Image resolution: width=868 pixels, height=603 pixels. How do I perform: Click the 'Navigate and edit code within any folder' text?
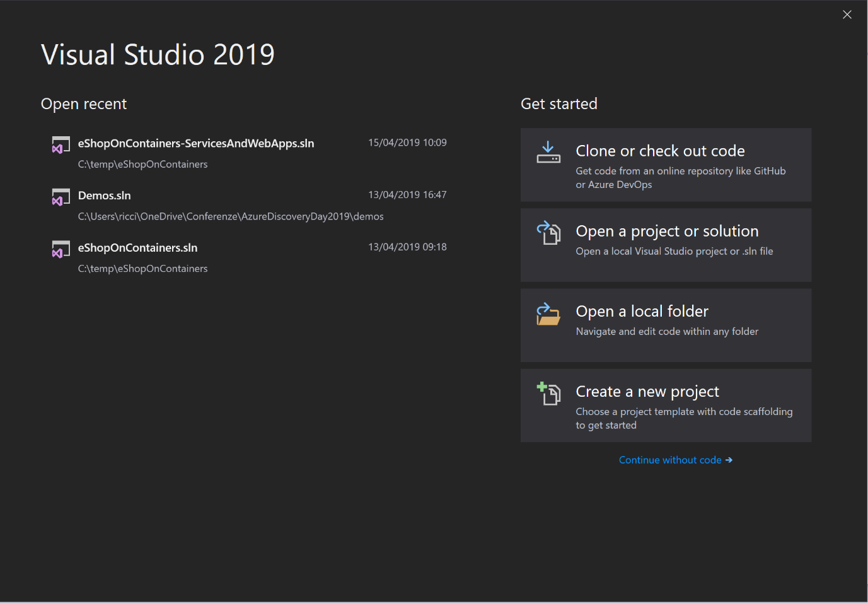coord(667,331)
